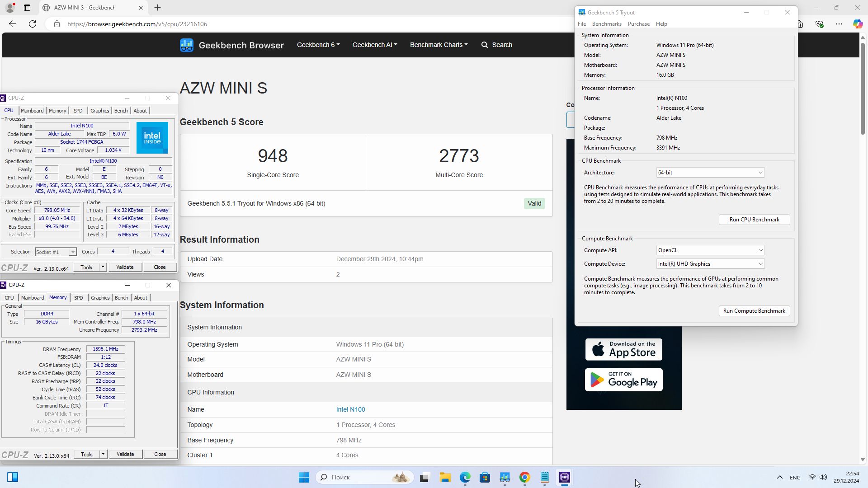Screen dimensions: 868x488
Task: Click Run Compute Benchmark button
Action: point(754,311)
